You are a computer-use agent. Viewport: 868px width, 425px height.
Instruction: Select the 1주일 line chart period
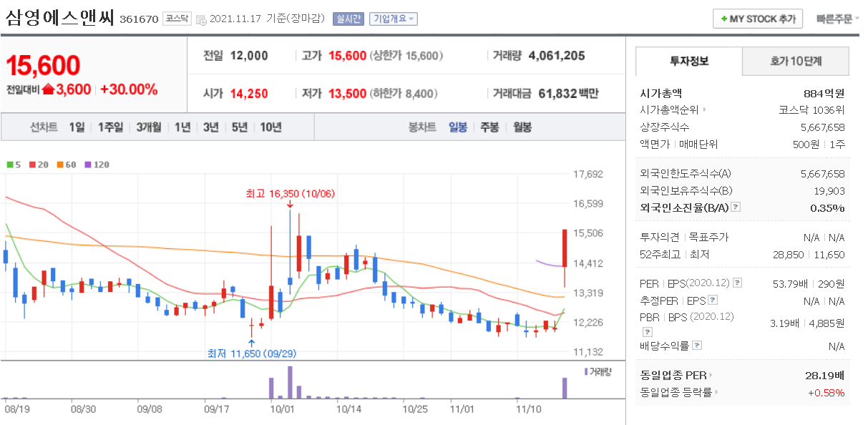[111, 127]
